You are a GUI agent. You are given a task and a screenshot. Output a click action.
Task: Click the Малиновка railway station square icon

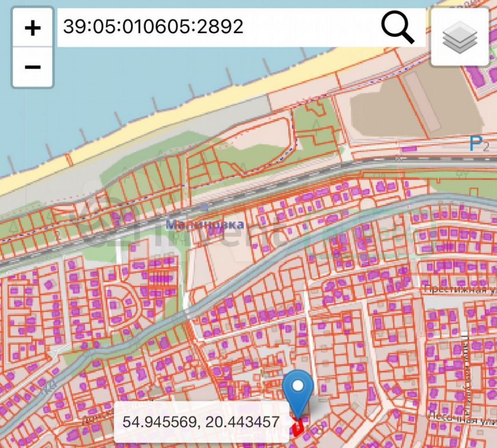coord(203,207)
